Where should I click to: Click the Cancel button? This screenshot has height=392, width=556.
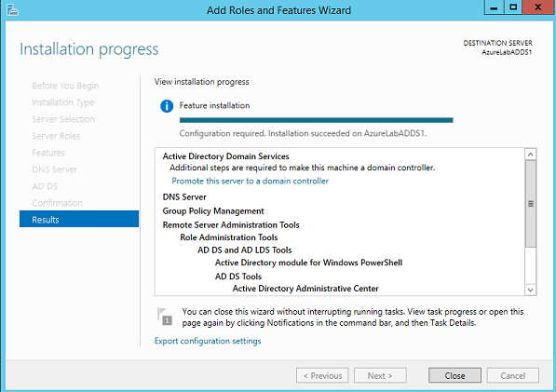513,375
